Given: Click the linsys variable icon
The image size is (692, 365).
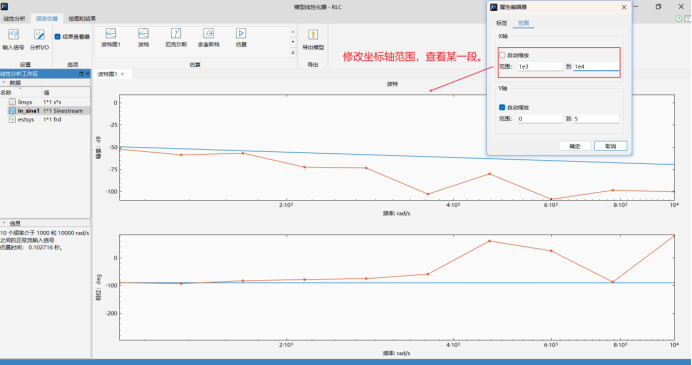Looking at the screenshot, I should 12,102.
